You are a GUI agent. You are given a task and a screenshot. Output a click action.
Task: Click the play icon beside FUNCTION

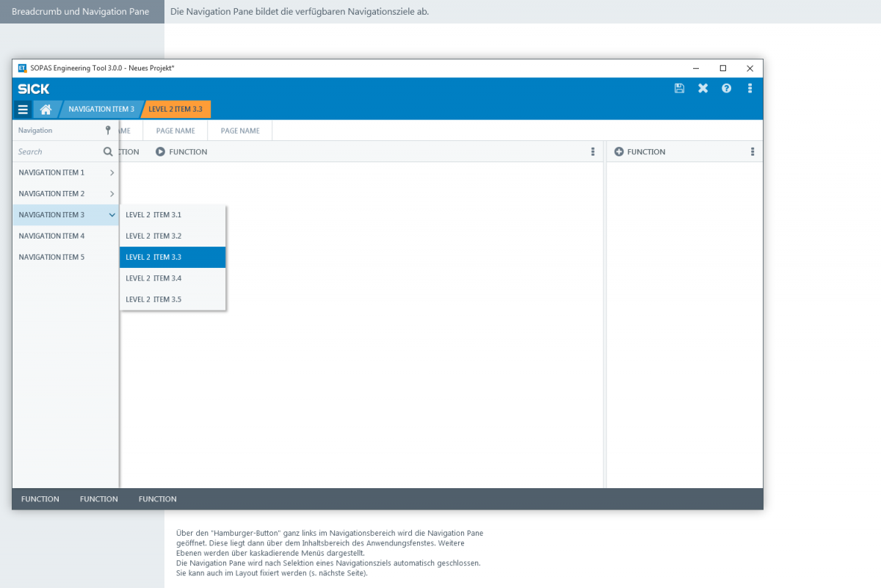(160, 152)
